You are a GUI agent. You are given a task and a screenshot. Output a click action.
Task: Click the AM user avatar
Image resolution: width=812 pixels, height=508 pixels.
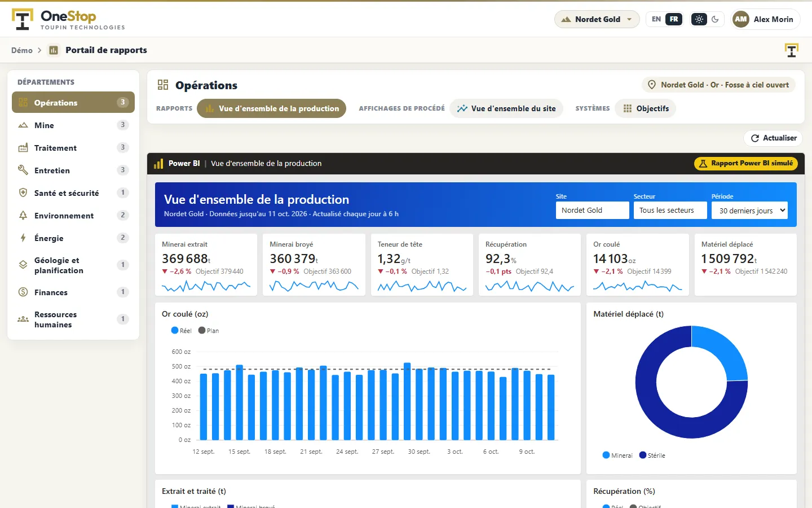tap(741, 19)
